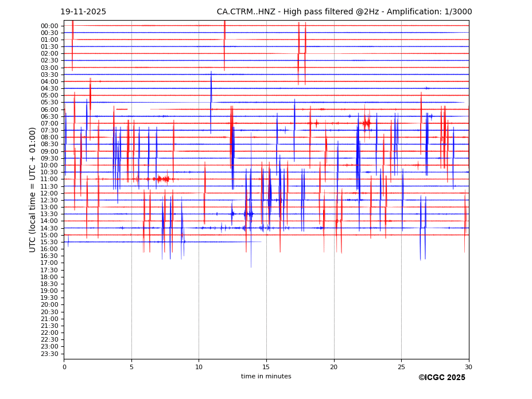The width and height of the screenshot is (532, 399).
Task: Click the vertical UTC local time axis label
Action: click(33, 190)
